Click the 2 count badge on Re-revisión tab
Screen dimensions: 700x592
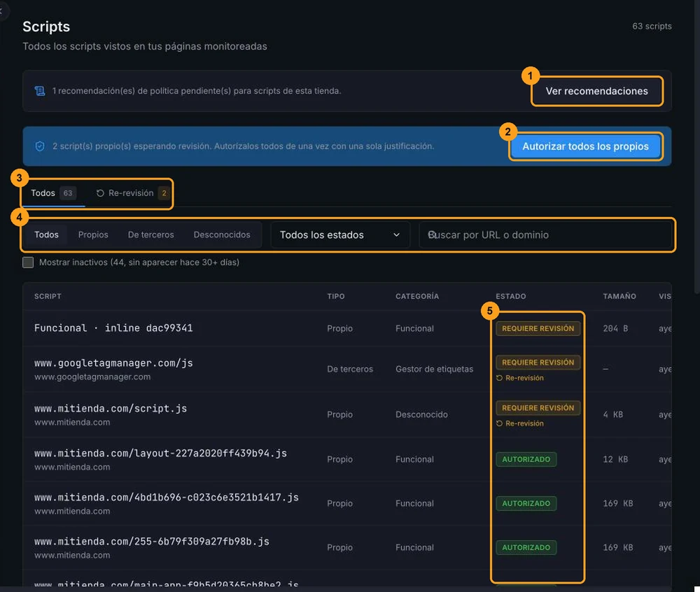coord(164,193)
